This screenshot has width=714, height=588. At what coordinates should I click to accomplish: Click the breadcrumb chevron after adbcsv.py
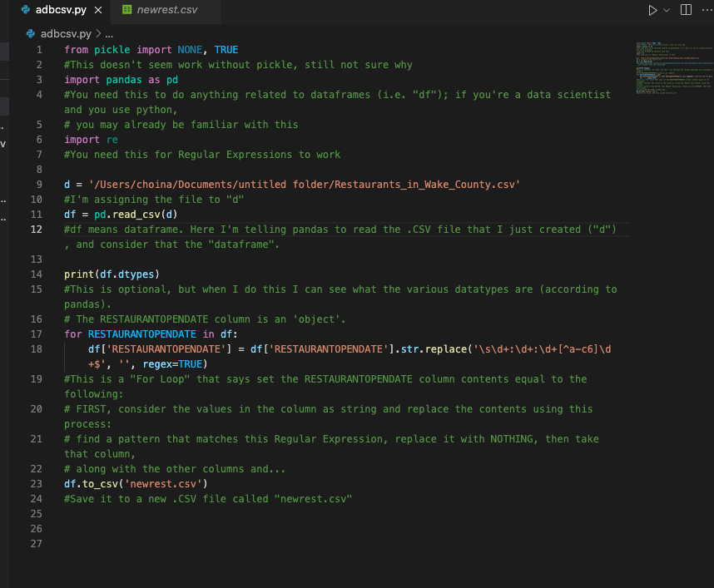98,33
